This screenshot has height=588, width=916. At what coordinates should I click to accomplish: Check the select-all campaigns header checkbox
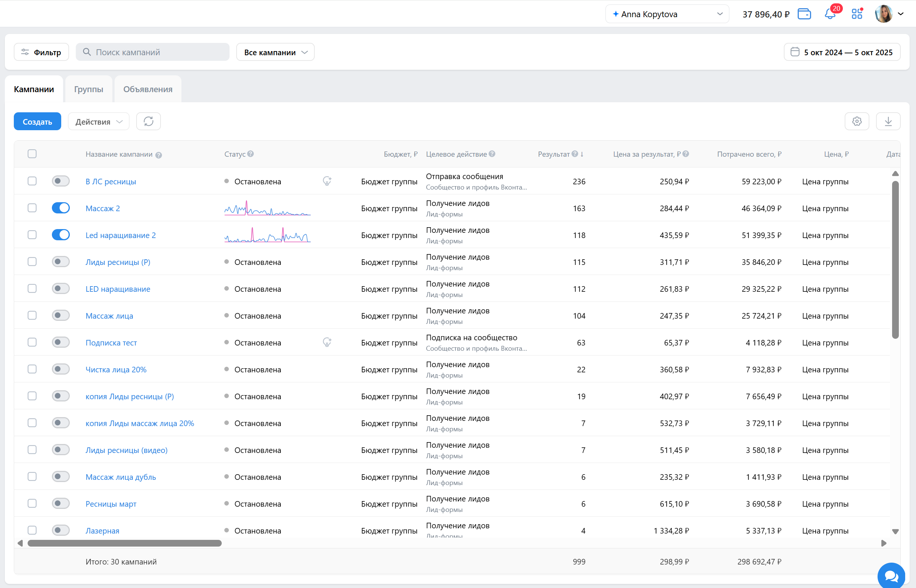point(32,154)
